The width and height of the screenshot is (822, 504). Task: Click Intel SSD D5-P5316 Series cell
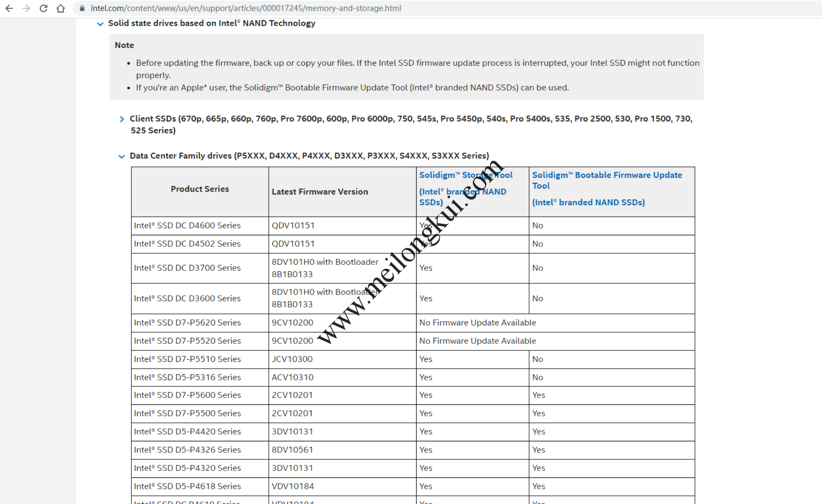coord(200,377)
